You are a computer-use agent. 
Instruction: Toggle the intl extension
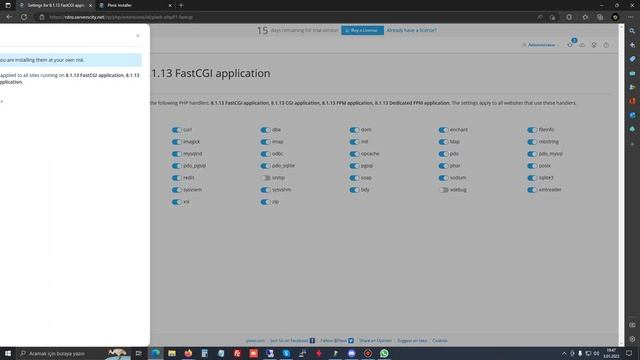354,142
